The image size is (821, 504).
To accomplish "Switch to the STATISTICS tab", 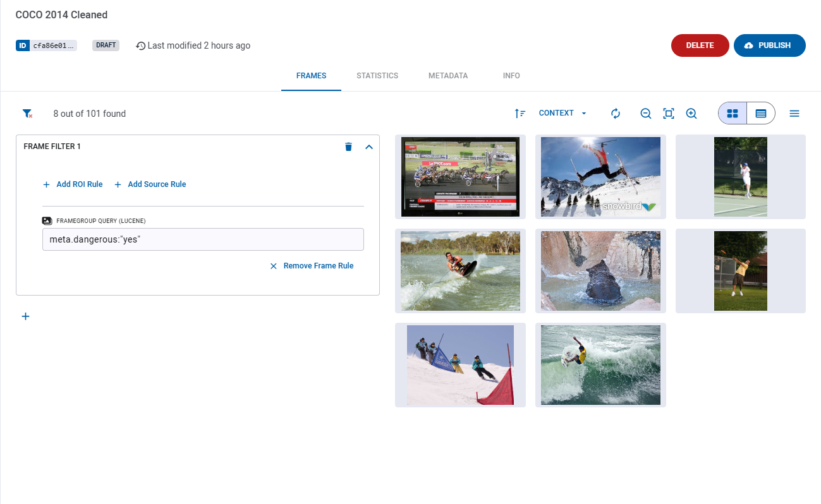I will 377,75.
